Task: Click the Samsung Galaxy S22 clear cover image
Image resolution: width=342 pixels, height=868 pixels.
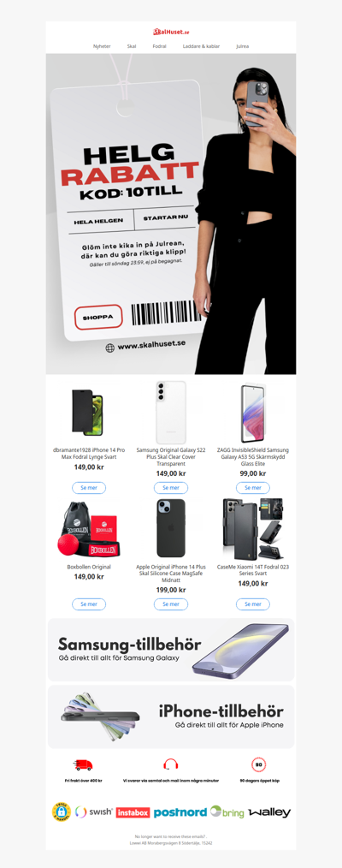Action: coord(171,413)
